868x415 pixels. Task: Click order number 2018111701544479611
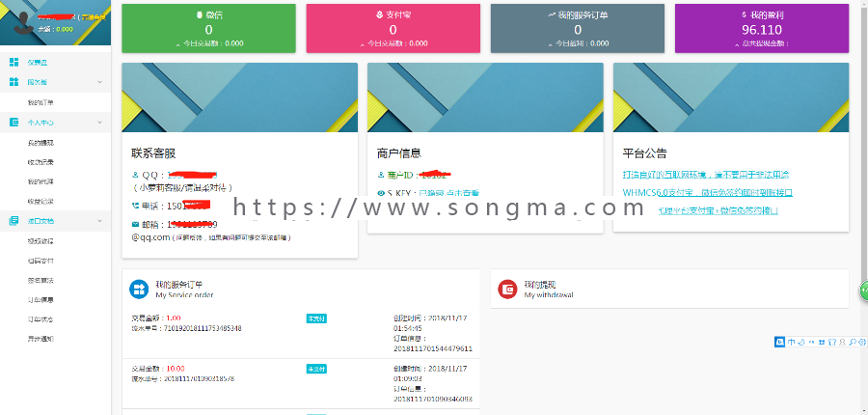[x=432, y=348]
